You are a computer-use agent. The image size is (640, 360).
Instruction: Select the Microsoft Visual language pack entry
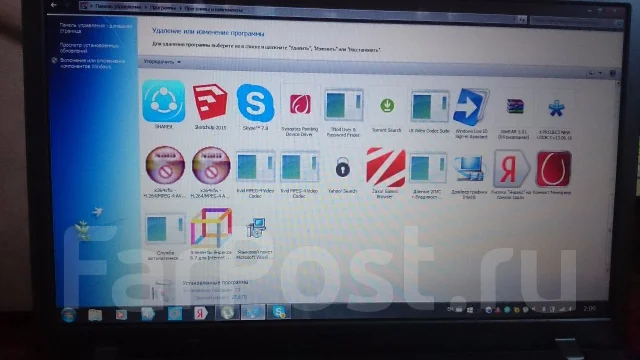pos(256,228)
